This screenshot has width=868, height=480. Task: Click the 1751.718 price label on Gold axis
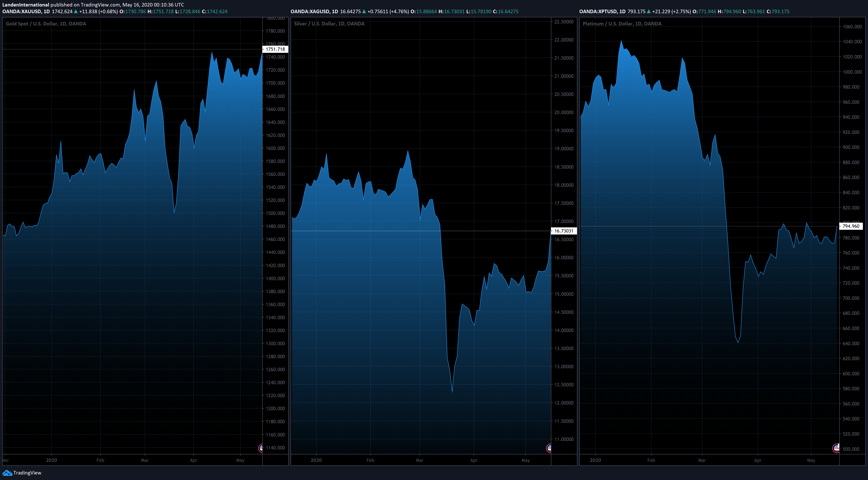[275, 49]
